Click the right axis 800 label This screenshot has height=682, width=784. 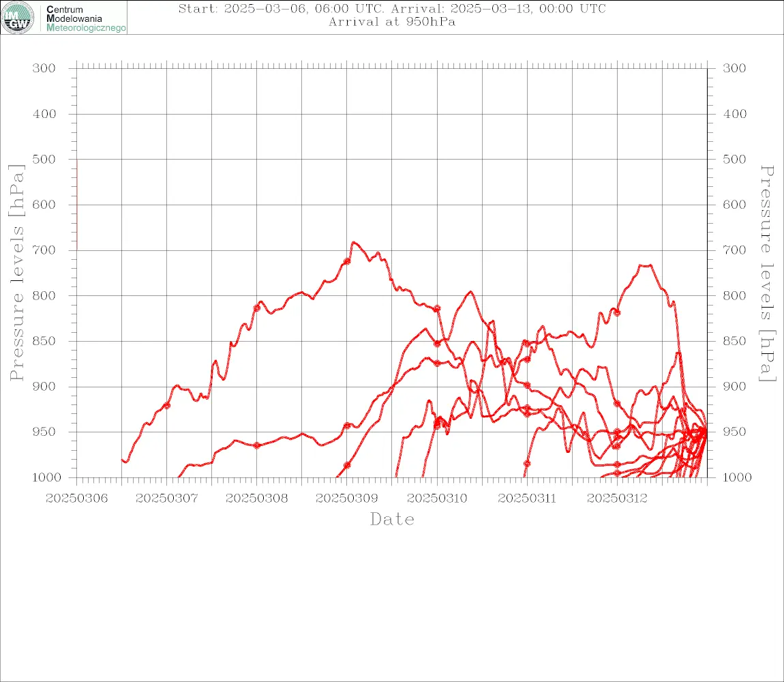[x=734, y=296]
